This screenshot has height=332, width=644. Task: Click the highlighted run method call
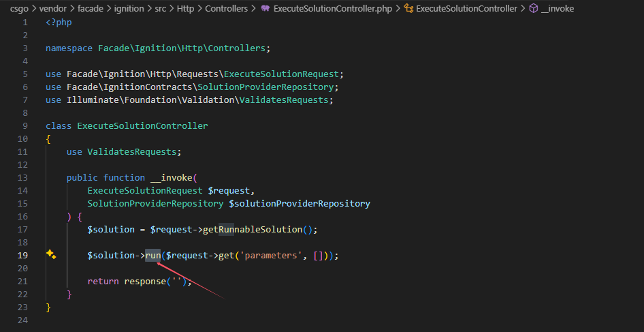(153, 255)
